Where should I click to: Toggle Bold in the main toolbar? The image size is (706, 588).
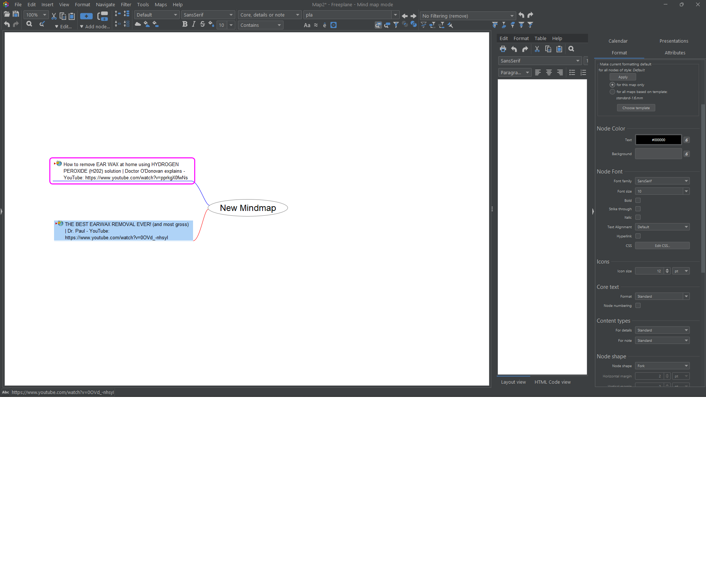(185, 24)
